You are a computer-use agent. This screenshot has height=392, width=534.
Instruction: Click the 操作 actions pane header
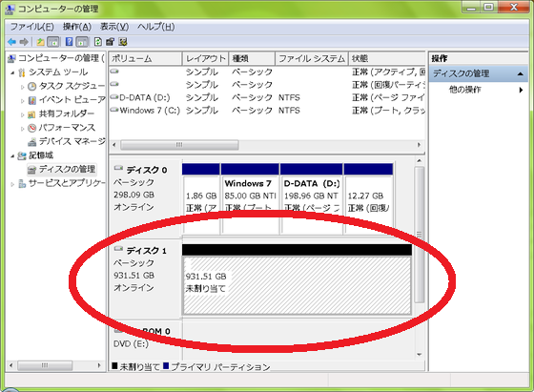click(479, 58)
